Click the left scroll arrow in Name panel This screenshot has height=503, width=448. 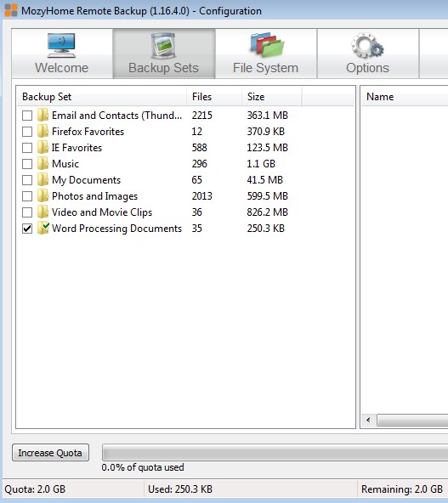[x=368, y=420]
